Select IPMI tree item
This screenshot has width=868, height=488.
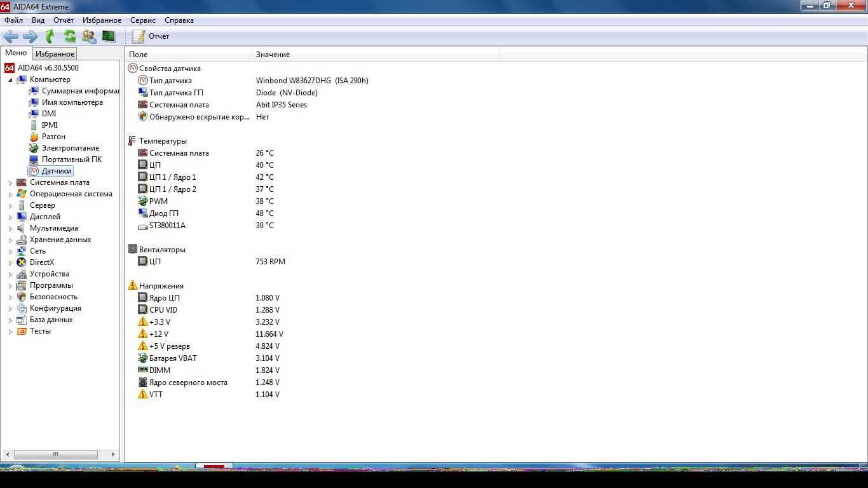tap(43, 125)
